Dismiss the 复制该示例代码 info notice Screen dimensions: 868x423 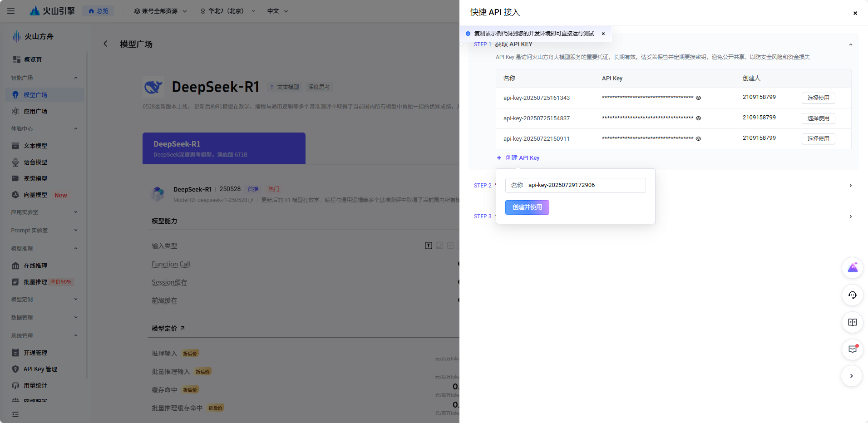click(x=603, y=34)
